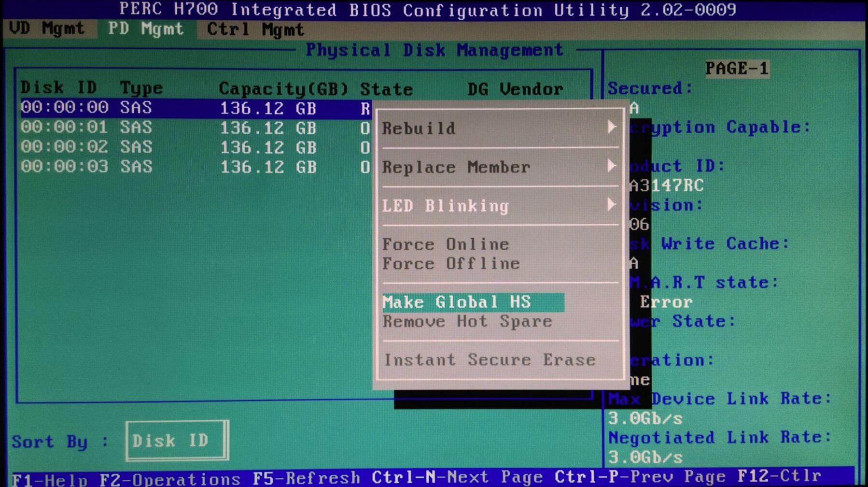868x487 pixels.
Task: Select disk row 00:00:02
Action: coord(196,147)
